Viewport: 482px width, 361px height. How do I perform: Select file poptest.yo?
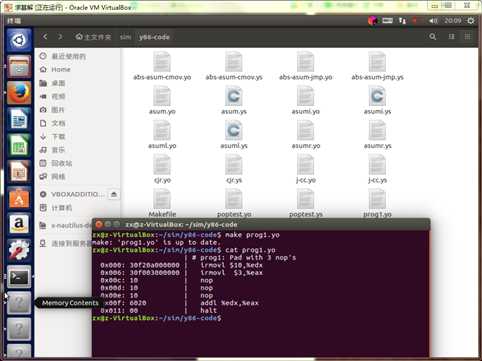pos(234,203)
